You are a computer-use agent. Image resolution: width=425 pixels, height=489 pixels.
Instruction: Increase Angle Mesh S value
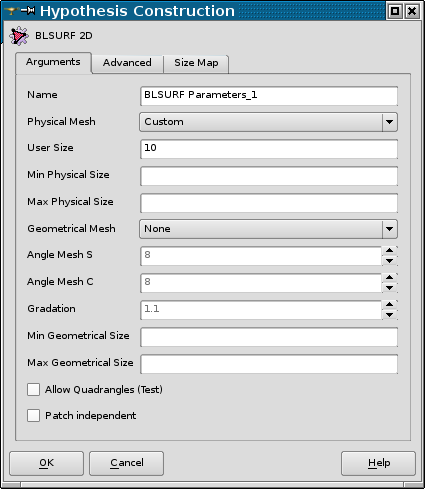click(389, 251)
